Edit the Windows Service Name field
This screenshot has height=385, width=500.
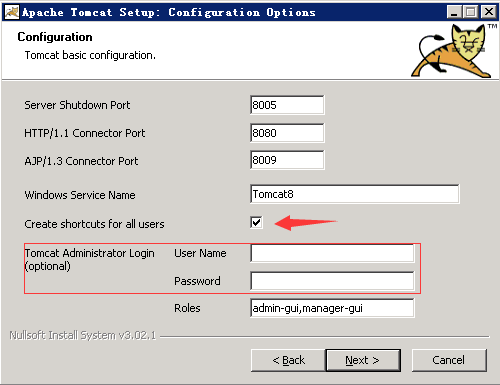[x=355, y=194]
